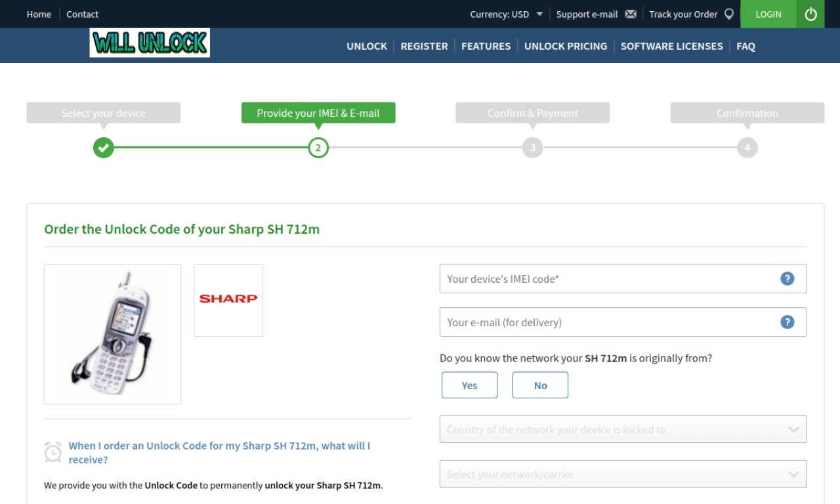Open the UNLOCK PRICING menu item
This screenshot has width=840, height=504.
pos(566,46)
